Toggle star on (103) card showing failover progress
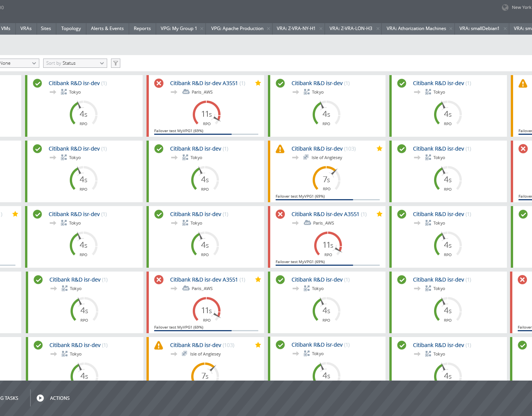532x416 pixels. point(380,148)
